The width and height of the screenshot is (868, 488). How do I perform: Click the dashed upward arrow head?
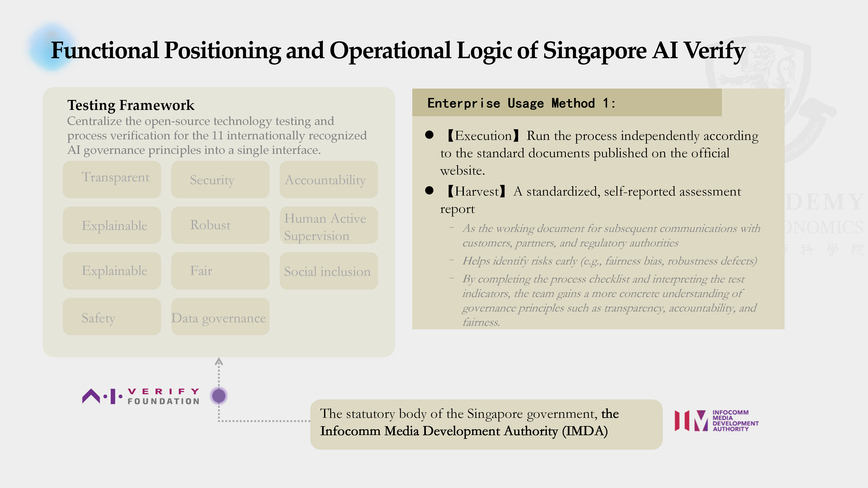[219, 361]
